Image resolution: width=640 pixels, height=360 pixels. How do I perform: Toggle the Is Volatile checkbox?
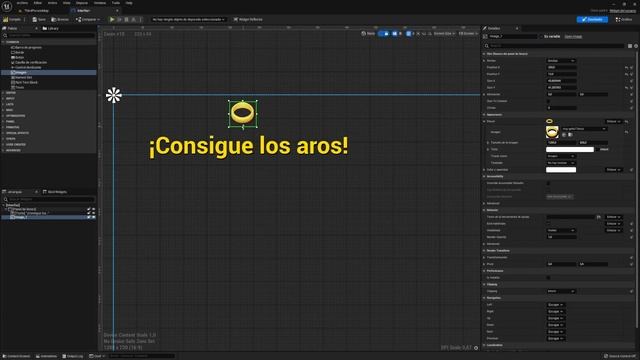[x=548, y=278]
